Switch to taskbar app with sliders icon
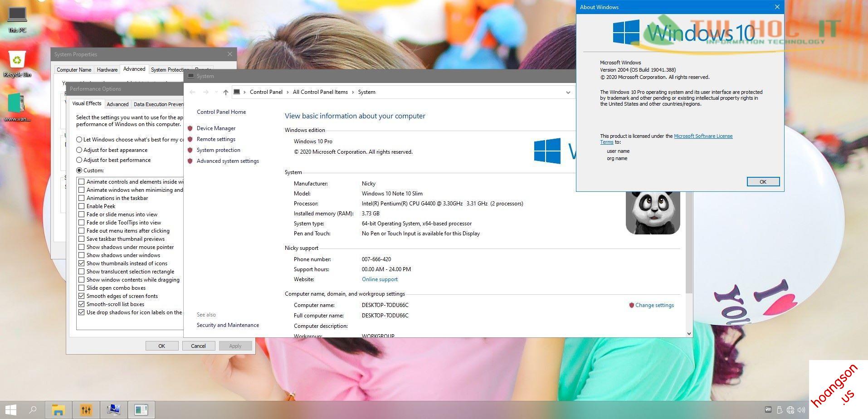 tap(86, 410)
